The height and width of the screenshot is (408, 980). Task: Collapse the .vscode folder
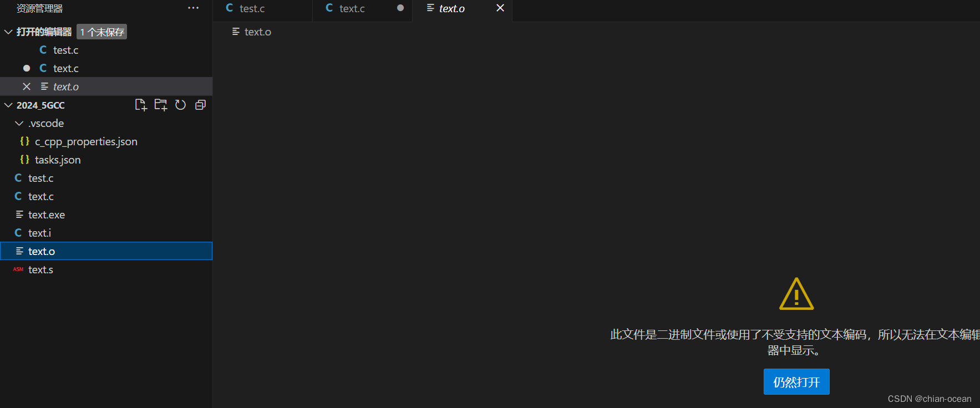19,124
